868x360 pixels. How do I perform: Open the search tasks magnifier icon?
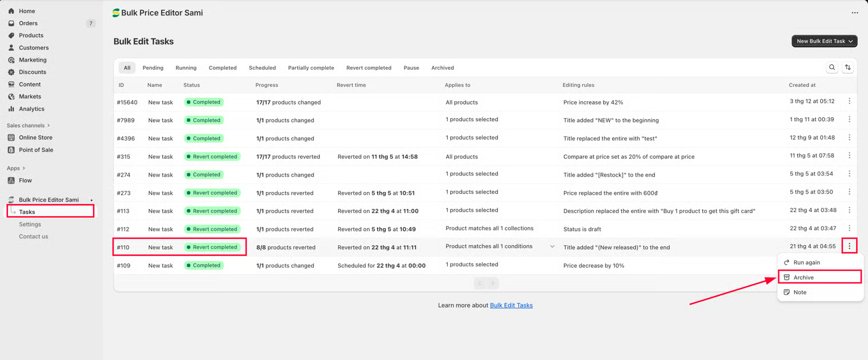[x=832, y=67]
